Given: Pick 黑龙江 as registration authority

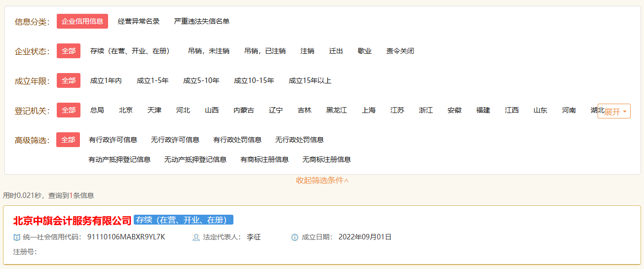Looking at the screenshot, I should (337, 110).
